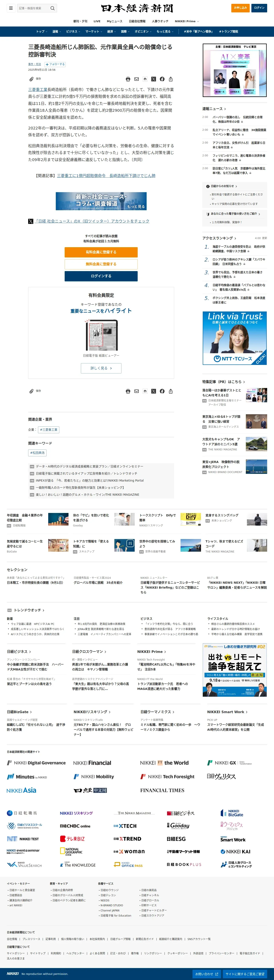
Task: Expand the トップ navigation dropdown
Action: pyautogui.click(x=42, y=32)
